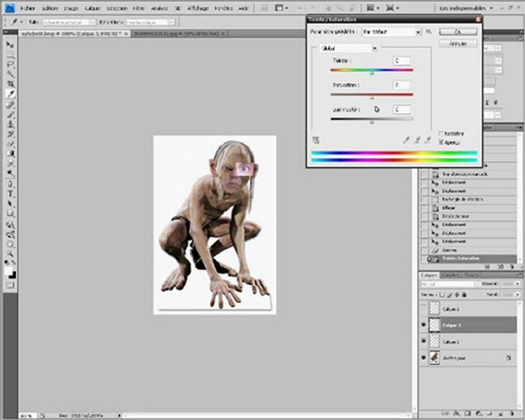
Task: Select the Move tool
Action: pos(10,44)
